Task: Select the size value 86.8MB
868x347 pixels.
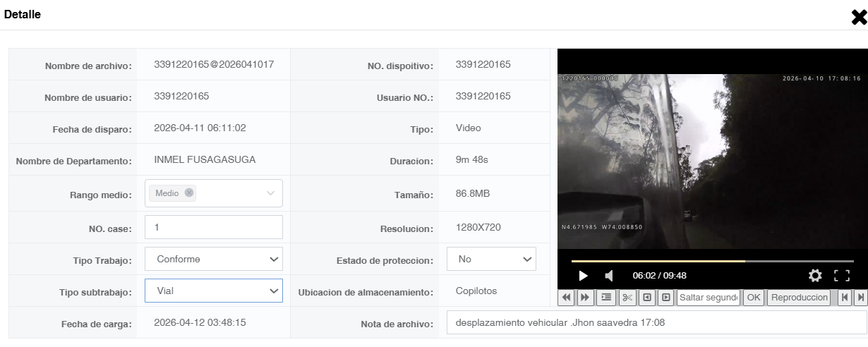Action: pyautogui.click(x=473, y=193)
